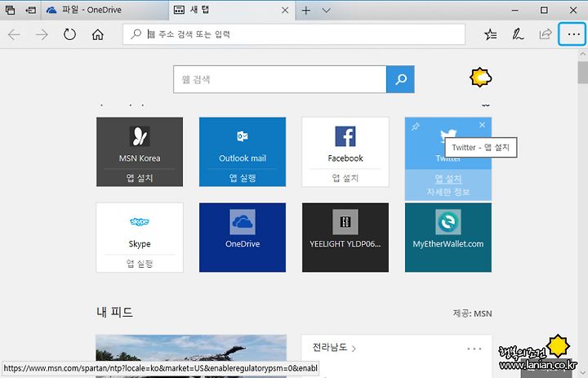The height and width of the screenshot is (378, 588).
Task: Launch Skype via 앱 실행
Action: tap(140, 263)
